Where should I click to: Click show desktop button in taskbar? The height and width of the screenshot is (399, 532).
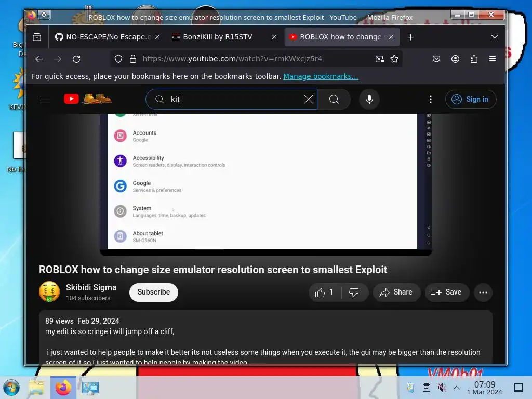[518, 388]
